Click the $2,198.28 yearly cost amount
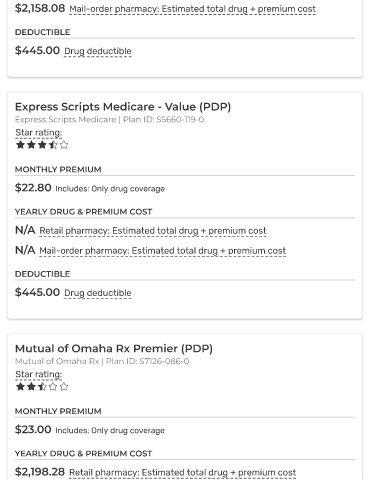 [40, 472]
